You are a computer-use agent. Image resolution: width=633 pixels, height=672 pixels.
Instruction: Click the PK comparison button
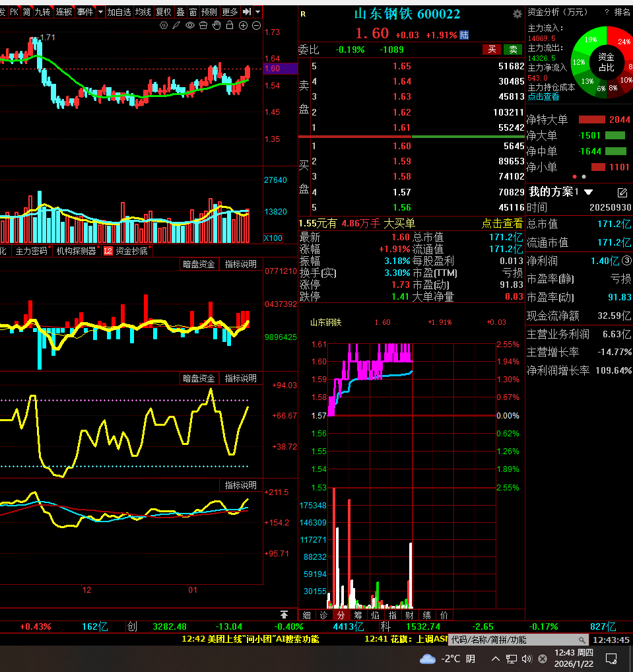pos(14,12)
